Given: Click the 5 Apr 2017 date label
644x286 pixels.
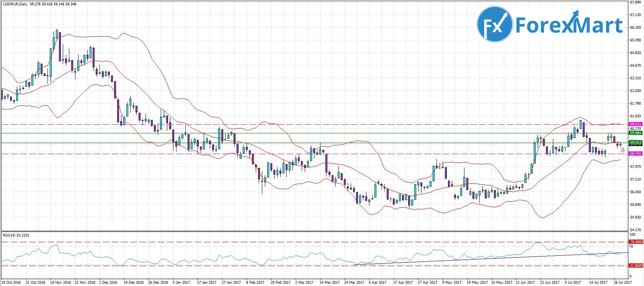Looking at the screenshot, I should coord(378,283).
